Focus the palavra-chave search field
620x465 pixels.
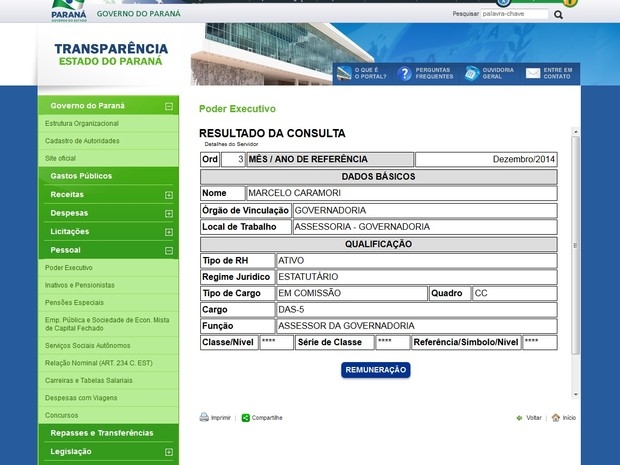(514, 14)
